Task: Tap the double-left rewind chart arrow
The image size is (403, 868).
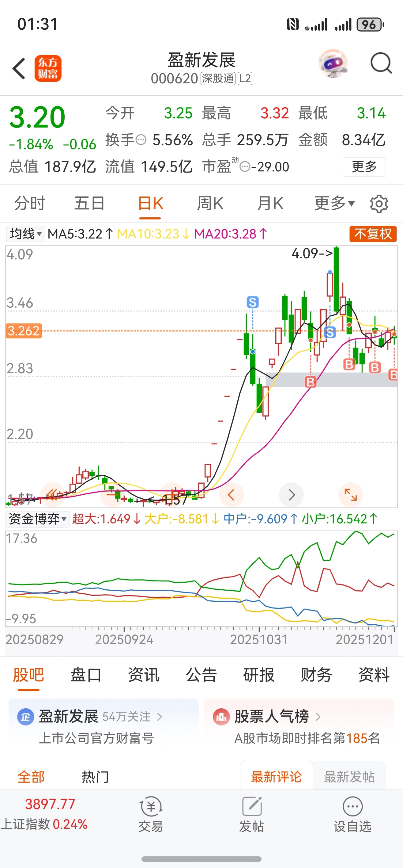Action: [x=52, y=495]
